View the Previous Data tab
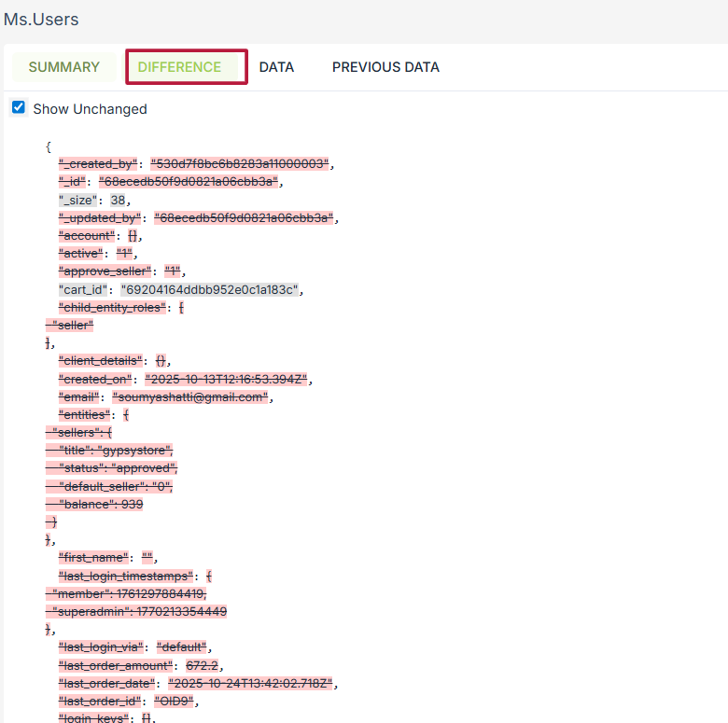 385,67
